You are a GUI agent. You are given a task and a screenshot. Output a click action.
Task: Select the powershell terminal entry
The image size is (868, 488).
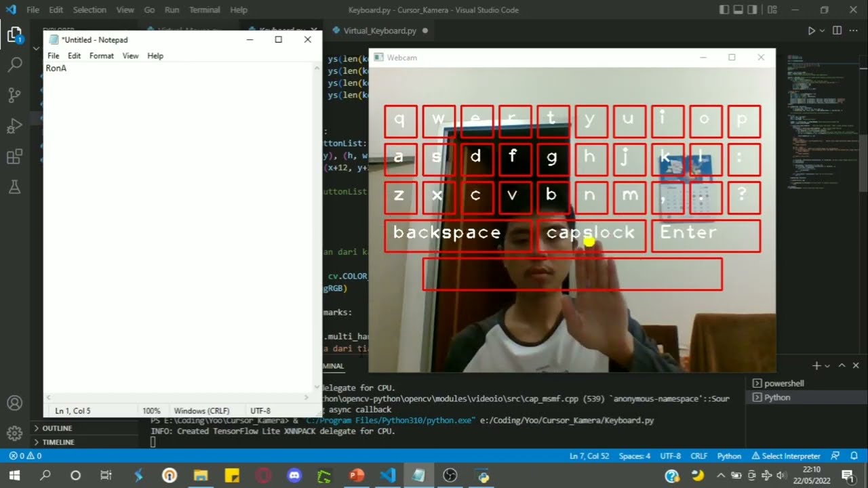tap(784, 384)
